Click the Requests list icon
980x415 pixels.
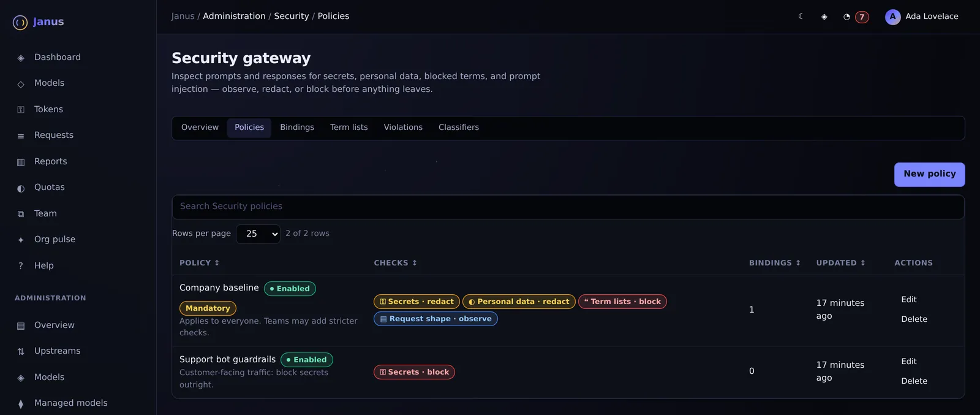coord(21,136)
